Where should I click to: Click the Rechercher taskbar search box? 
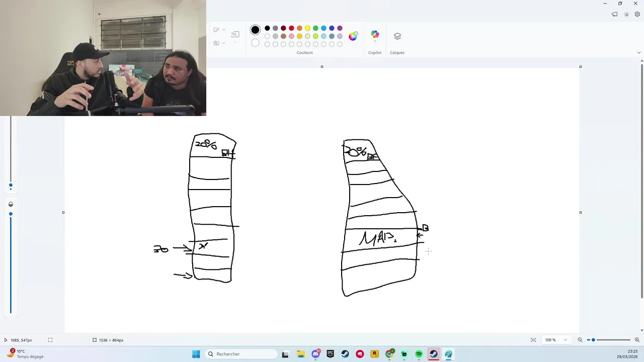(242, 354)
